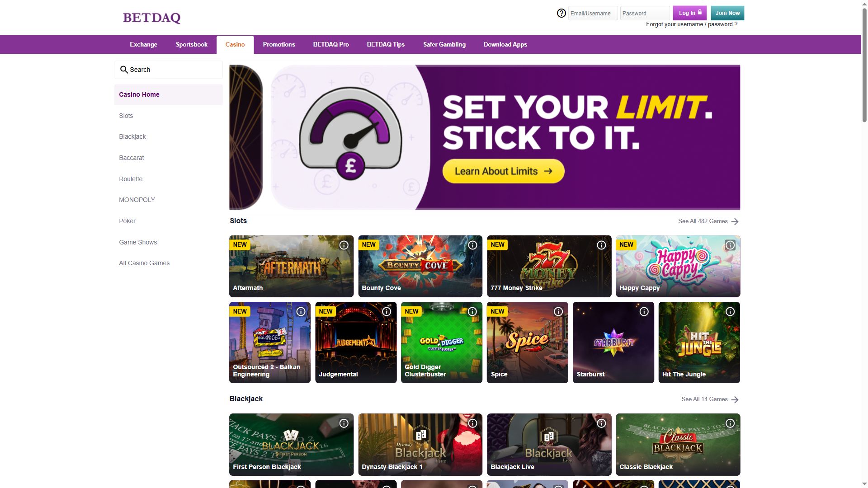Show info for Hit The Jungle

(730, 312)
